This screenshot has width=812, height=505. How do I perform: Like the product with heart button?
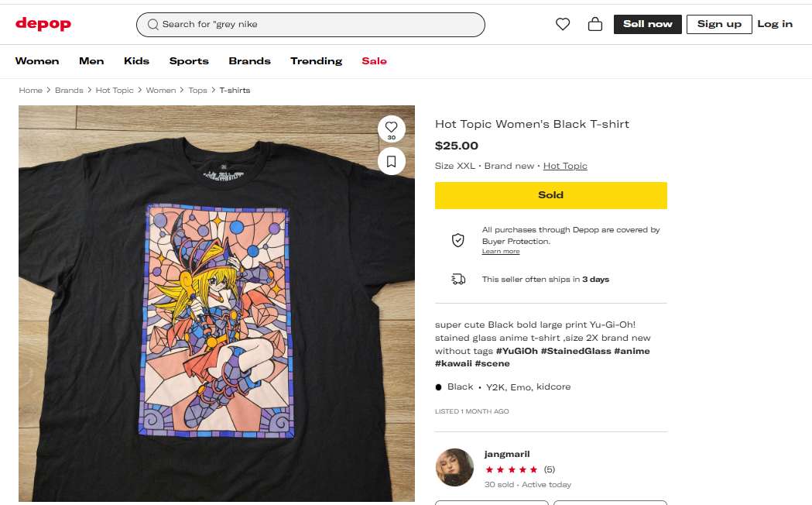coord(391,128)
